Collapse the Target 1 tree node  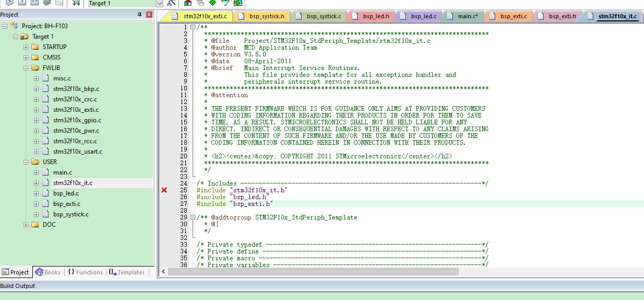click(15, 37)
